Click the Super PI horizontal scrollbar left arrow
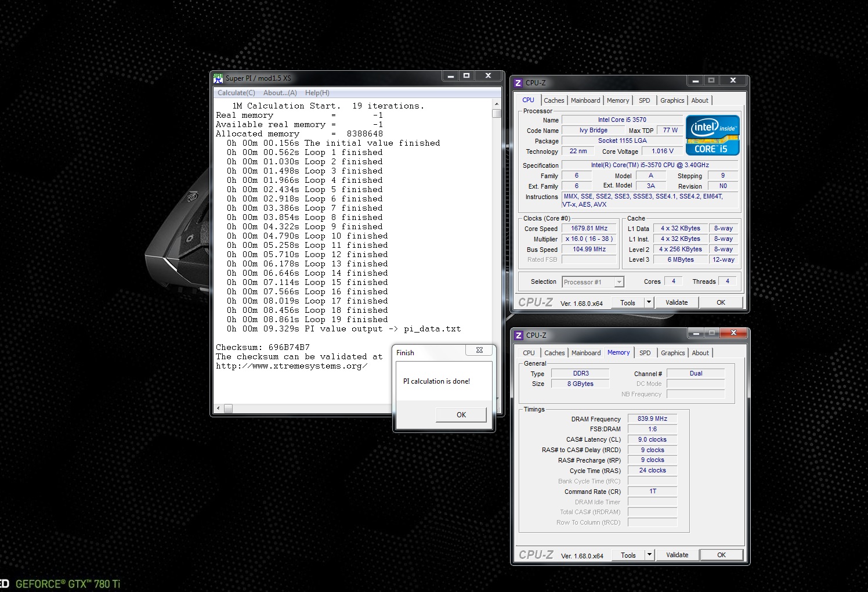The image size is (868, 592). coord(218,409)
